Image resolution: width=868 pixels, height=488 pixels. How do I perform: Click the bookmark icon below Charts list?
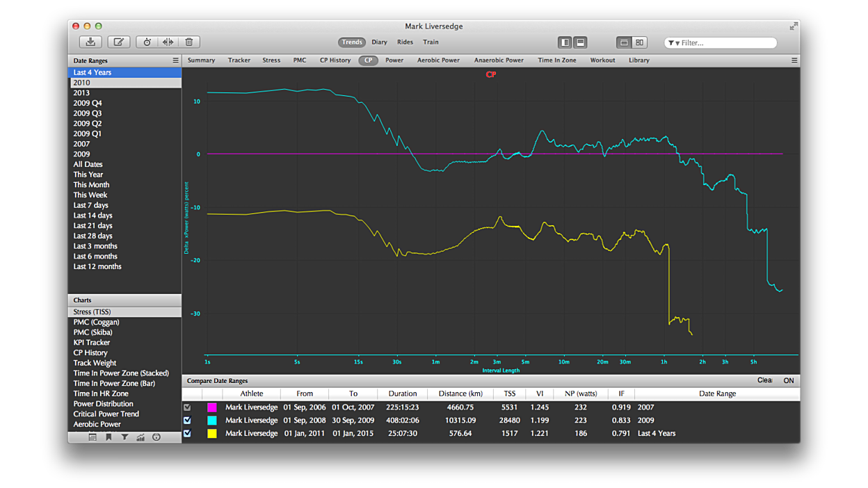[108, 437]
